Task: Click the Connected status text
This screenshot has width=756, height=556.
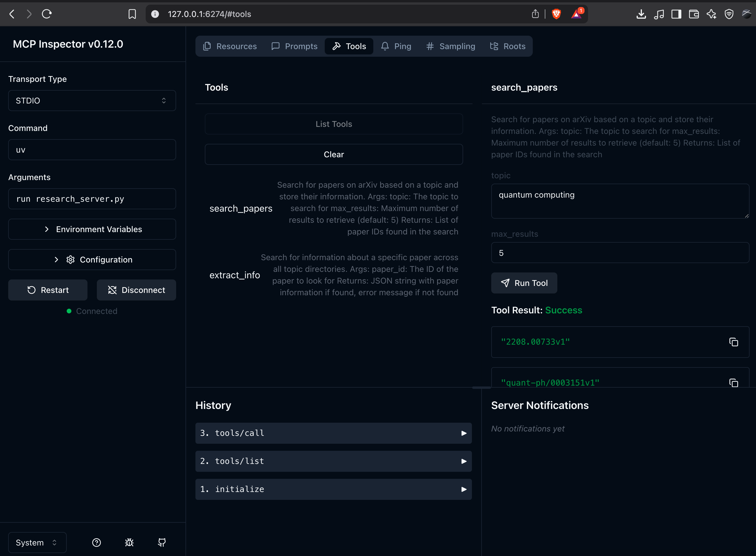Action: click(x=97, y=311)
